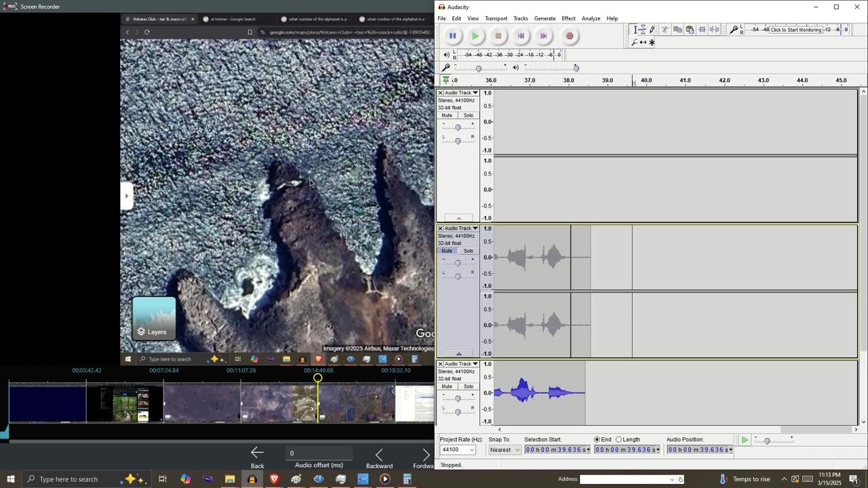Start playback with Audacity's Play button
Screen dimensions: 868x488
(x=475, y=36)
